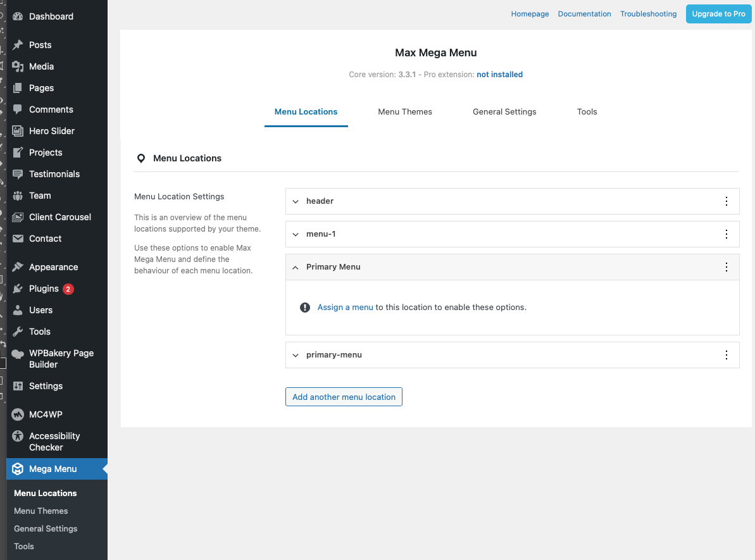The height and width of the screenshot is (560, 755).
Task: Click the Testimonials icon
Action: point(18,174)
